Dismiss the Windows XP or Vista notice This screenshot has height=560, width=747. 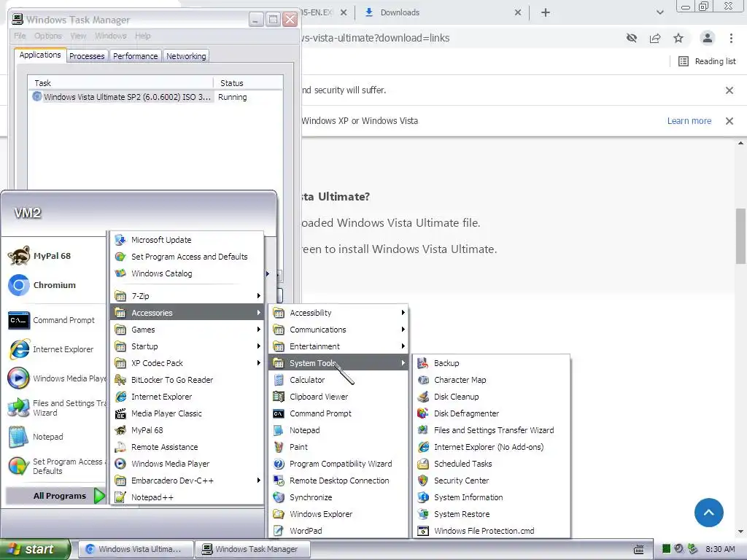click(x=729, y=121)
